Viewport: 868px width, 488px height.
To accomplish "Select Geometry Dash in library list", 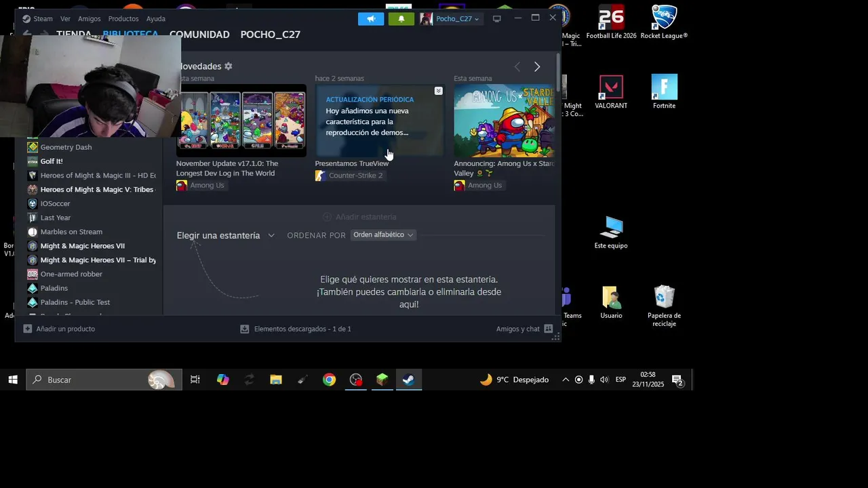I will point(66,147).
